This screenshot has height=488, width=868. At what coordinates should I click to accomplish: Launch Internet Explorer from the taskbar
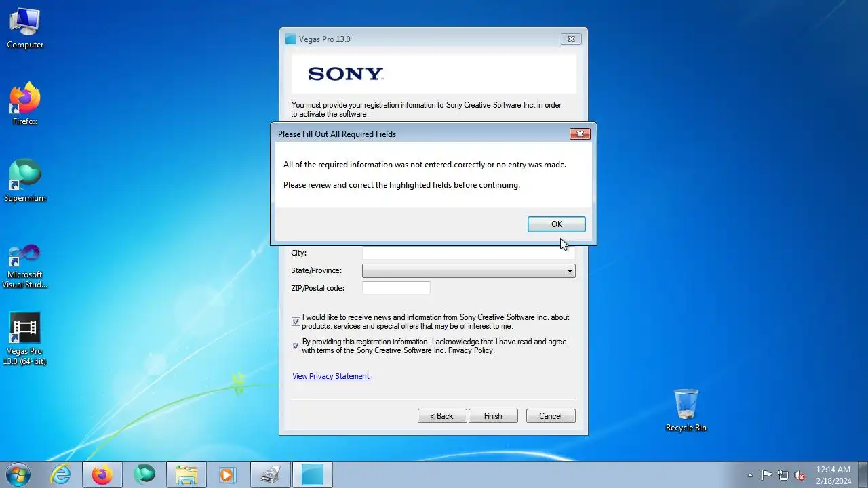coord(61,474)
